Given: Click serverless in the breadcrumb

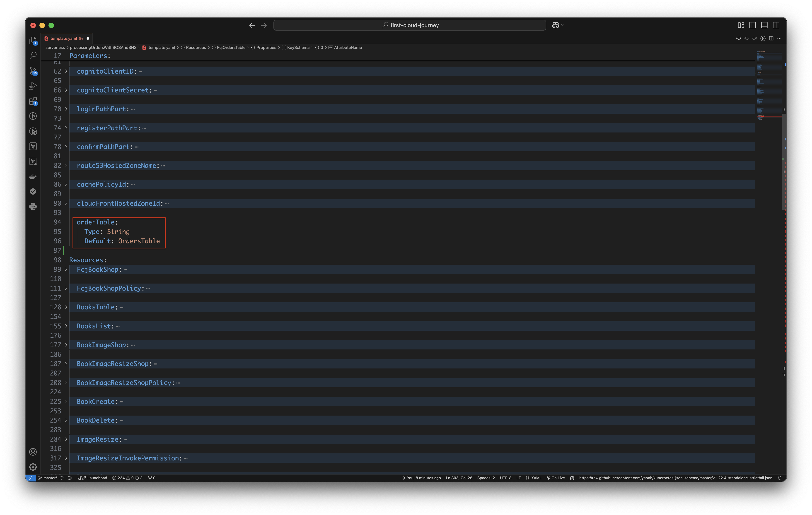Looking at the screenshot, I should click(x=55, y=48).
